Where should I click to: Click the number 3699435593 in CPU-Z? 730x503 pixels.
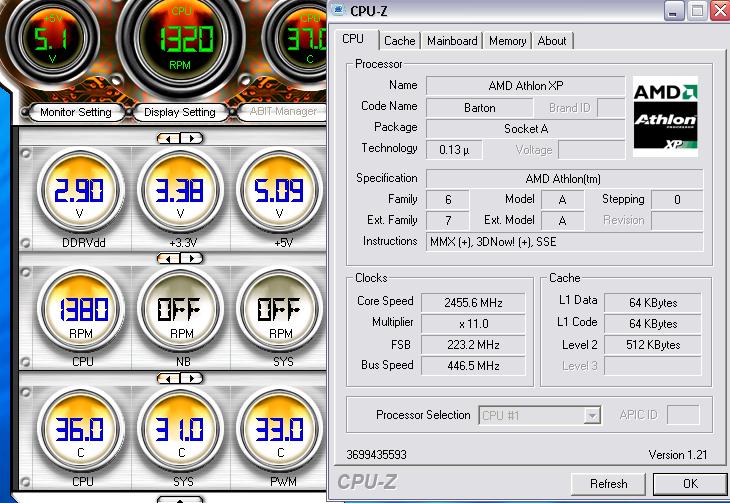376,455
